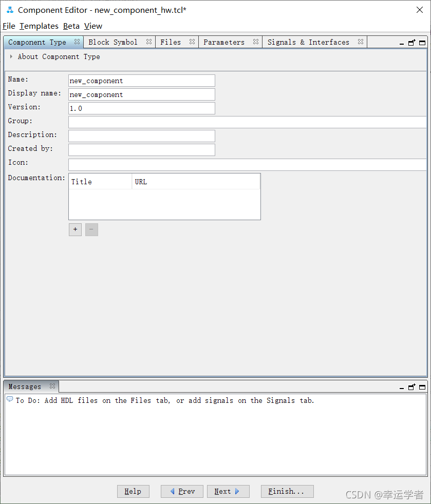The width and height of the screenshot is (431, 504).
Task: Click the Help button
Action: pyautogui.click(x=133, y=491)
